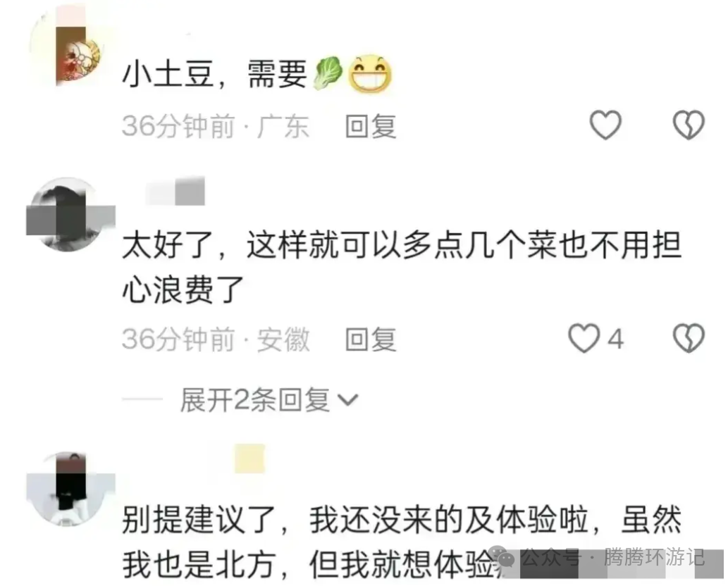This screenshot has height=586, width=728.
Task: Dislike the 太好了 comment from 安徽
Action: coord(689,339)
